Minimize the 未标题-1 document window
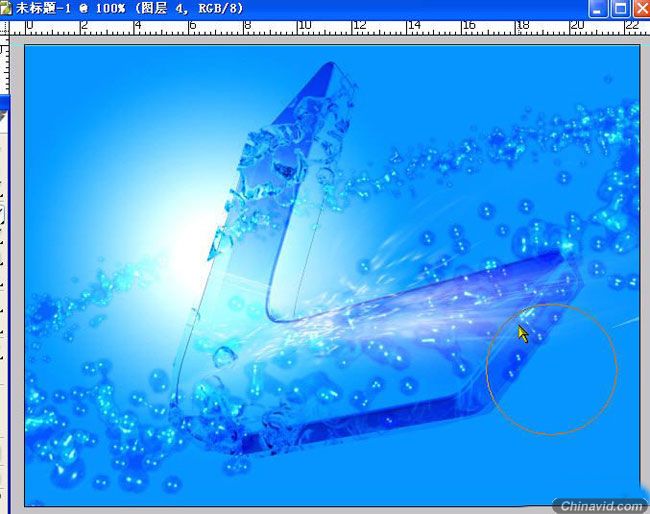650x514 pixels. (x=597, y=9)
